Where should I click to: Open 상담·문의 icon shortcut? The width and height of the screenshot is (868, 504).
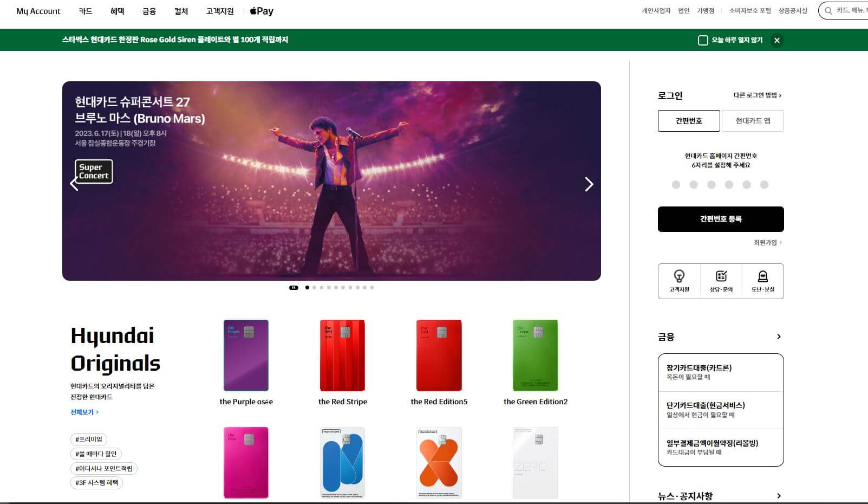click(x=721, y=281)
